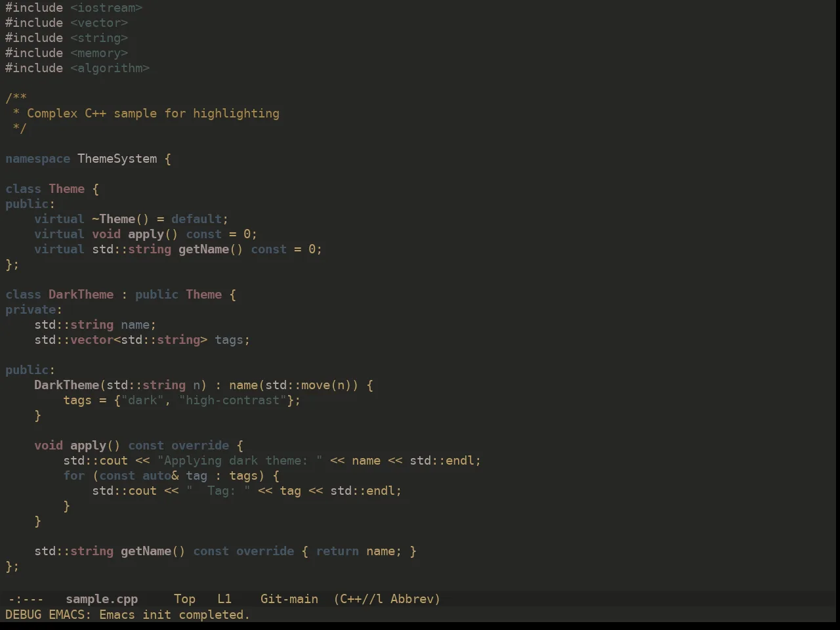Place cursor on '#include <iostream>' line

pos(73,8)
